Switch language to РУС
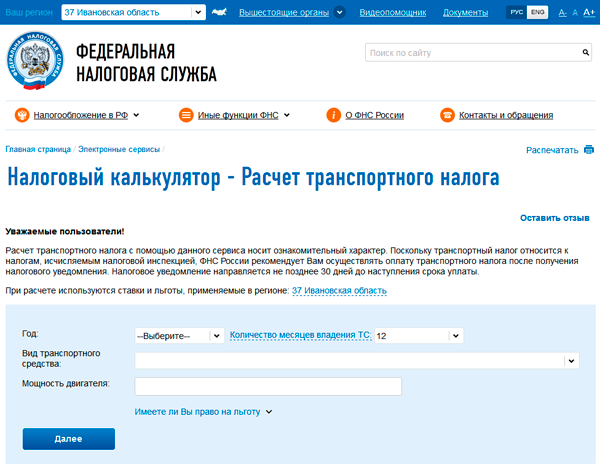This screenshot has height=475, width=600. (517, 12)
